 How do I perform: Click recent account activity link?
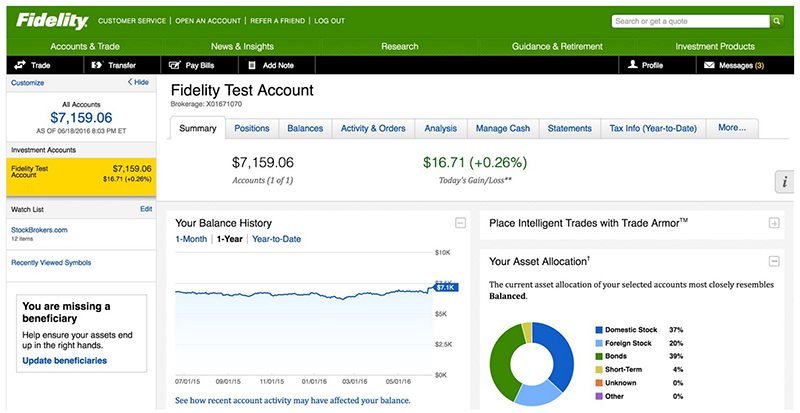pyautogui.click(x=292, y=400)
